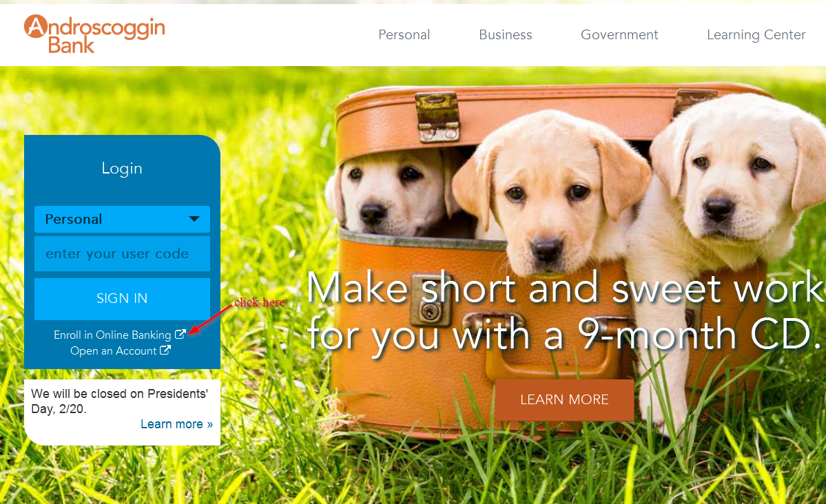Click the Androscoggin Bank logo
Screen dimensions: 826x504
pyautogui.click(x=95, y=34)
